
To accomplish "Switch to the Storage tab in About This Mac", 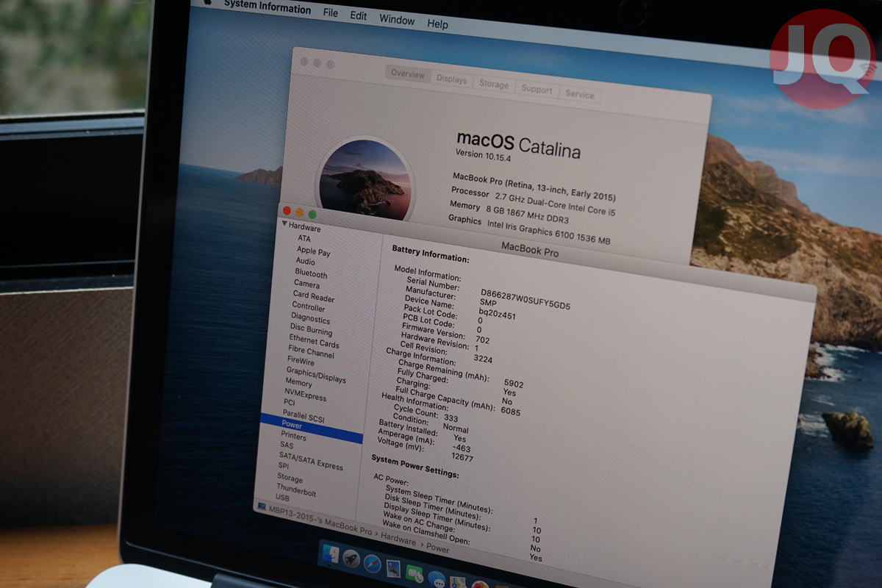I will point(494,85).
